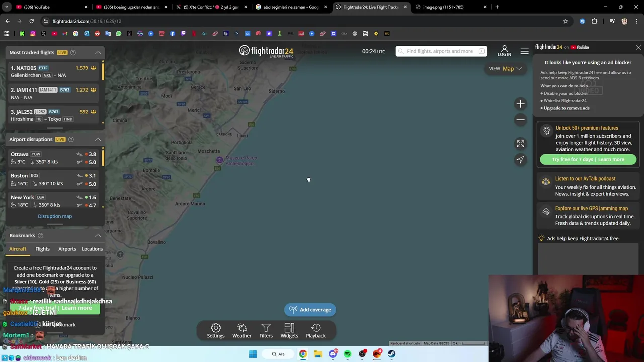This screenshot has height=362, width=644.
Task: Open the Disruption map link
Action: click(x=55, y=216)
